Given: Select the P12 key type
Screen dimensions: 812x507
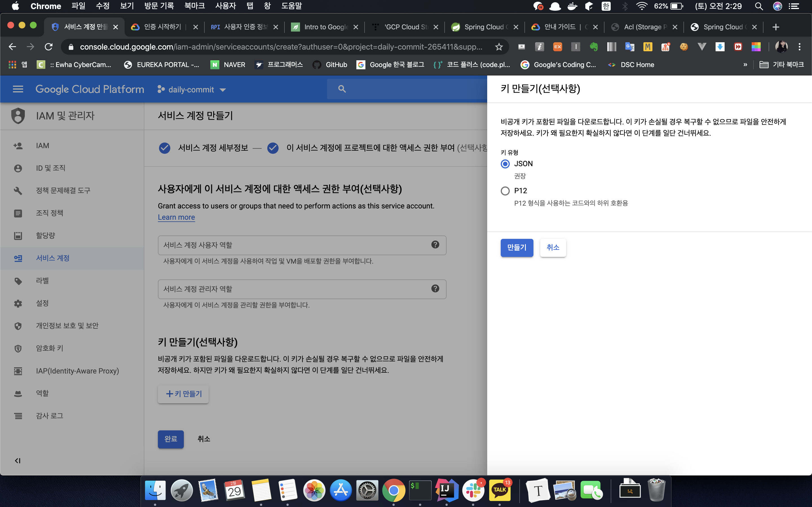Looking at the screenshot, I should (x=505, y=191).
